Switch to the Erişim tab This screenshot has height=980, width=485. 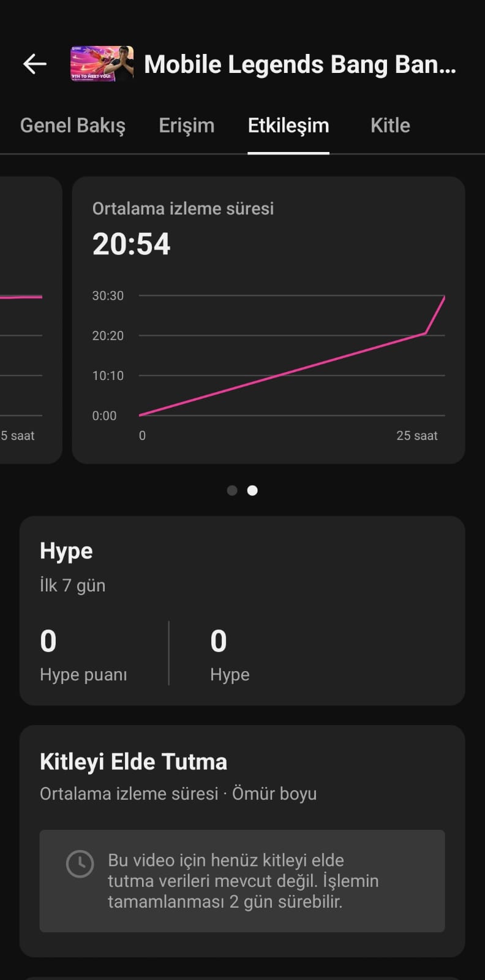tap(187, 126)
